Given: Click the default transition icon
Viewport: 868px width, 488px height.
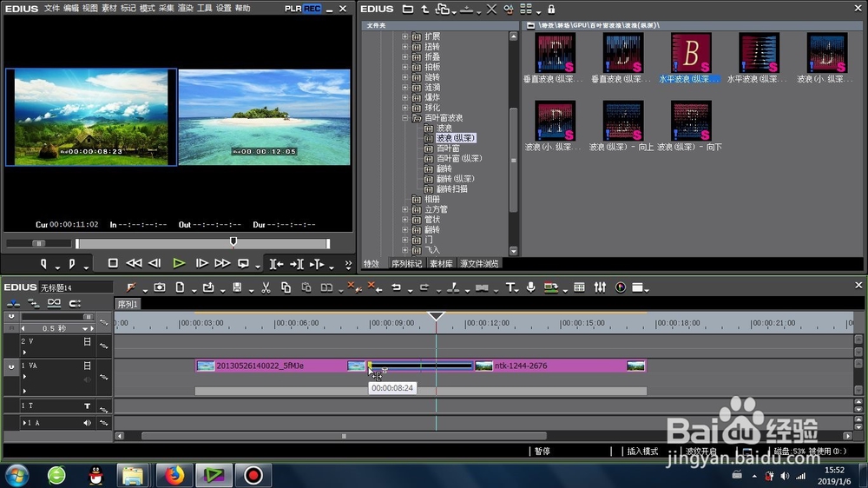Looking at the screenshot, I should tap(482, 287).
